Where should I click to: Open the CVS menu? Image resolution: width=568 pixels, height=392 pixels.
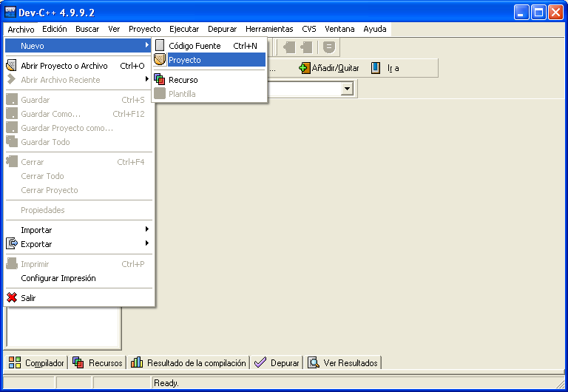click(309, 29)
